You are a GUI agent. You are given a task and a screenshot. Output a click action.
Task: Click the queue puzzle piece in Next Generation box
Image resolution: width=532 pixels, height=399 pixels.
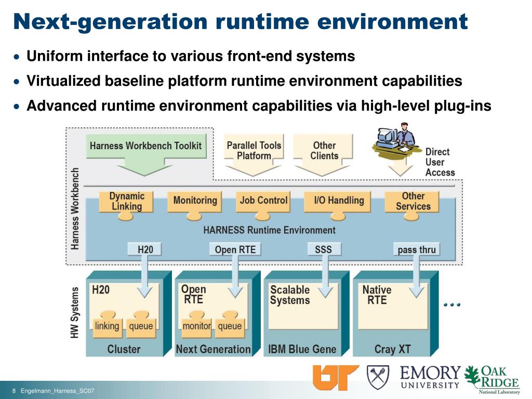click(230, 326)
